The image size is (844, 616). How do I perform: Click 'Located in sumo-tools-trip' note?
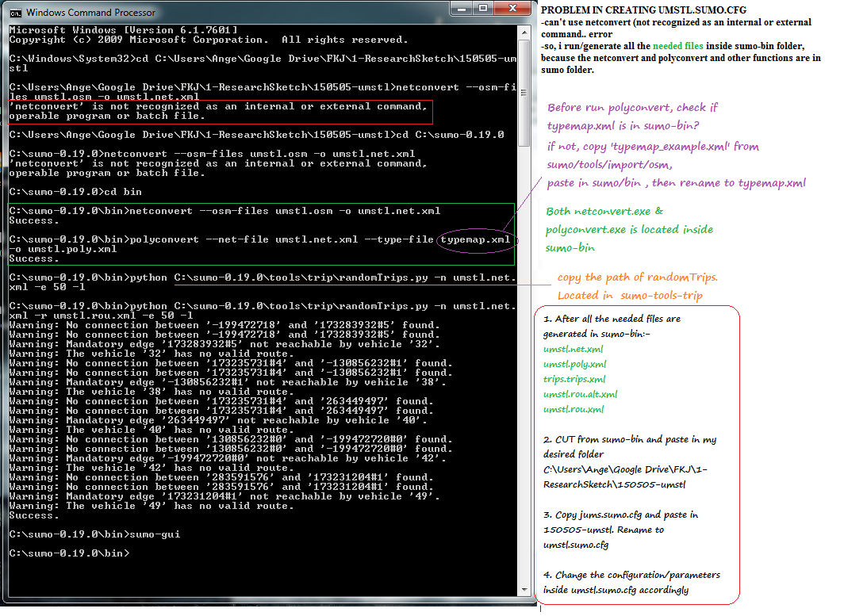pyautogui.click(x=630, y=296)
